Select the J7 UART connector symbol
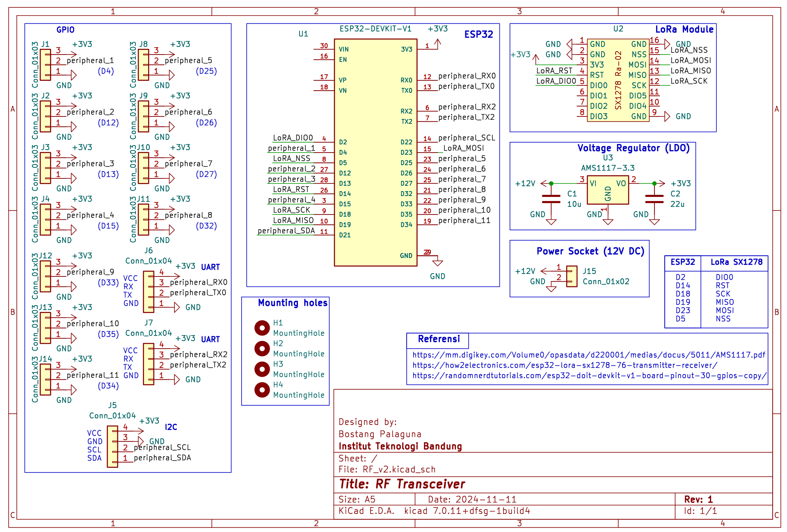Image resolution: width=787 pixels, height=532 pixels. point(149,364)
